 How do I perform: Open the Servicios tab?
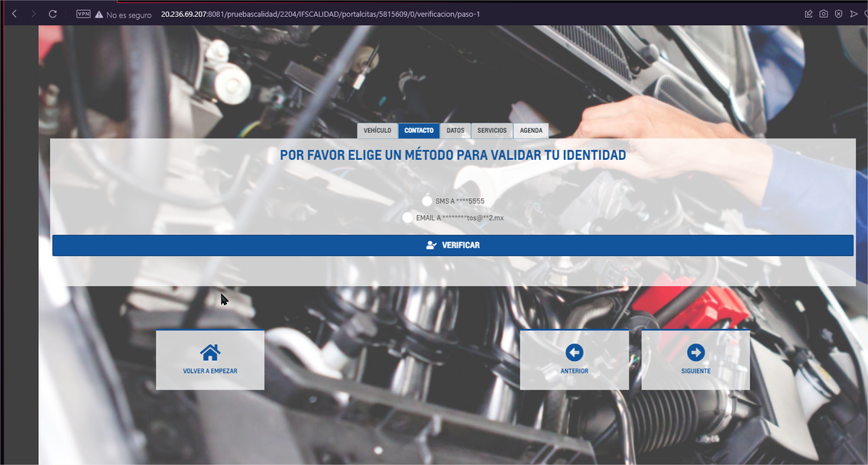(x=492, y=130)
